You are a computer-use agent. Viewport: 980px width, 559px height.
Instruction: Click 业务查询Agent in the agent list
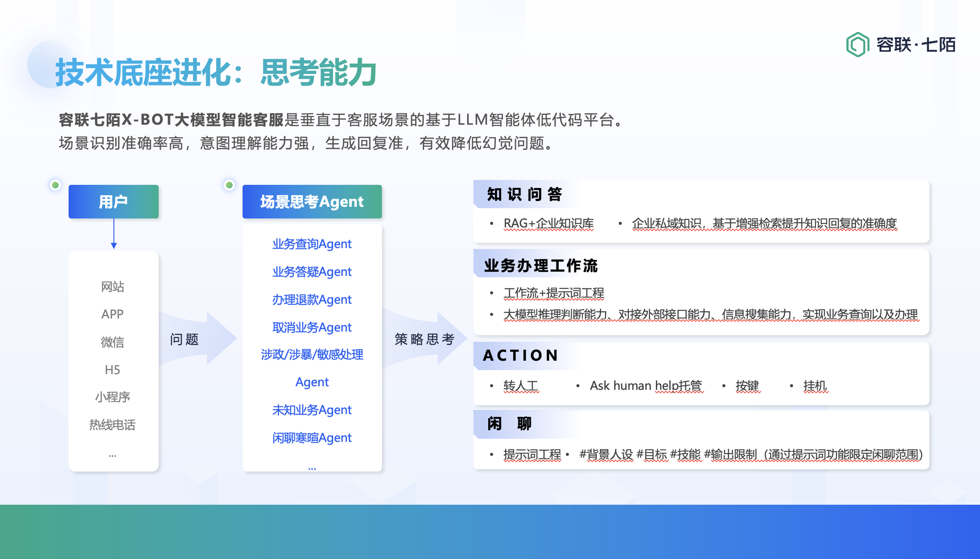click(312, 244)
